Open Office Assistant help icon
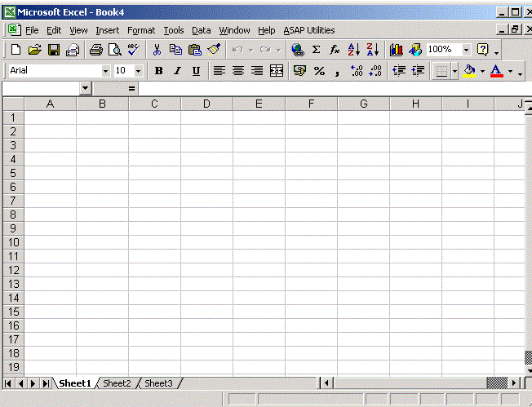 pos(482,50)
